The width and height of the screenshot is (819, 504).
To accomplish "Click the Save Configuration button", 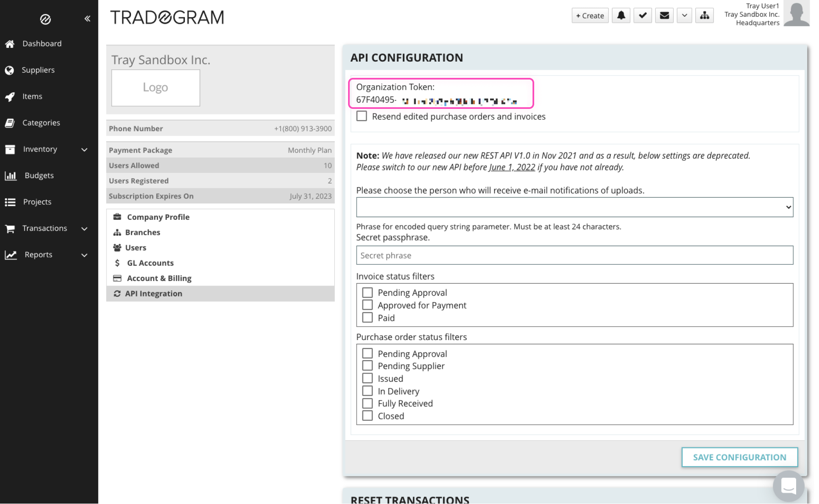I will pyautogui.click(x=739, y=457).
